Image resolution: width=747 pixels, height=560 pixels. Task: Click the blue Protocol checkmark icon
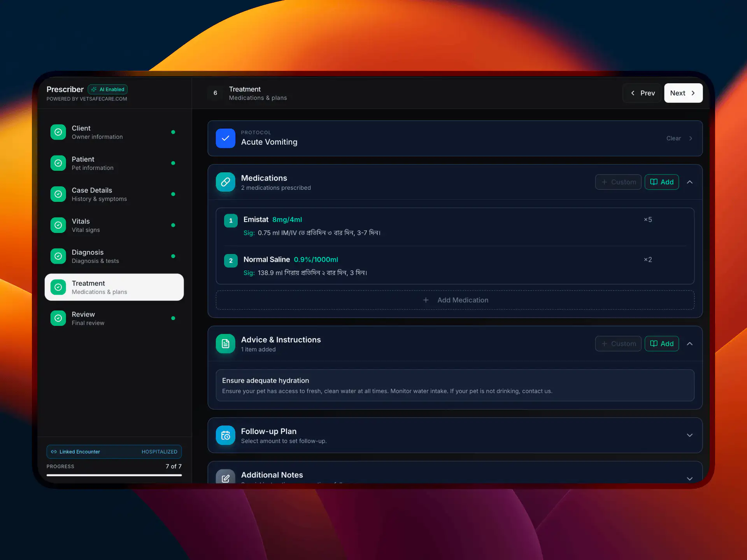(226, 138)
